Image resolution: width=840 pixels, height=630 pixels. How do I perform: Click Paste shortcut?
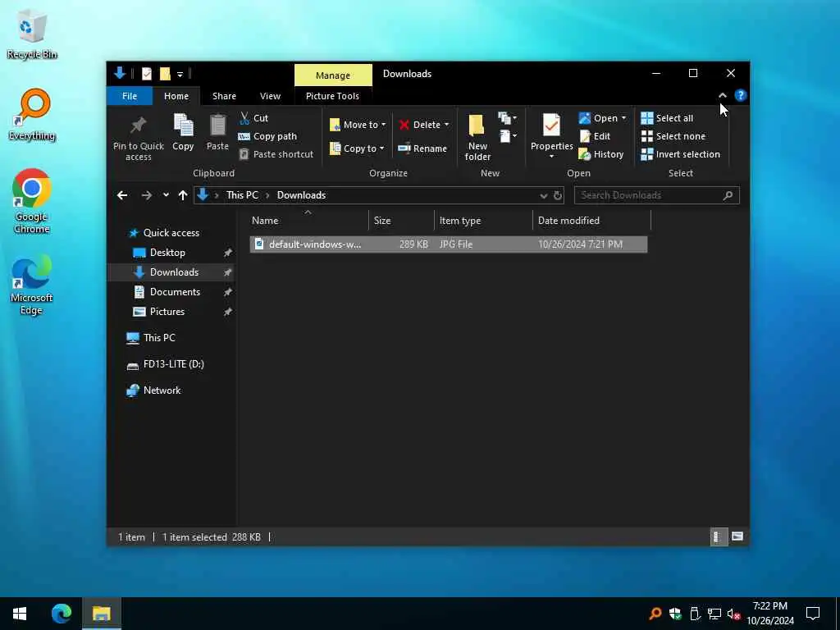tap(276, 154)
